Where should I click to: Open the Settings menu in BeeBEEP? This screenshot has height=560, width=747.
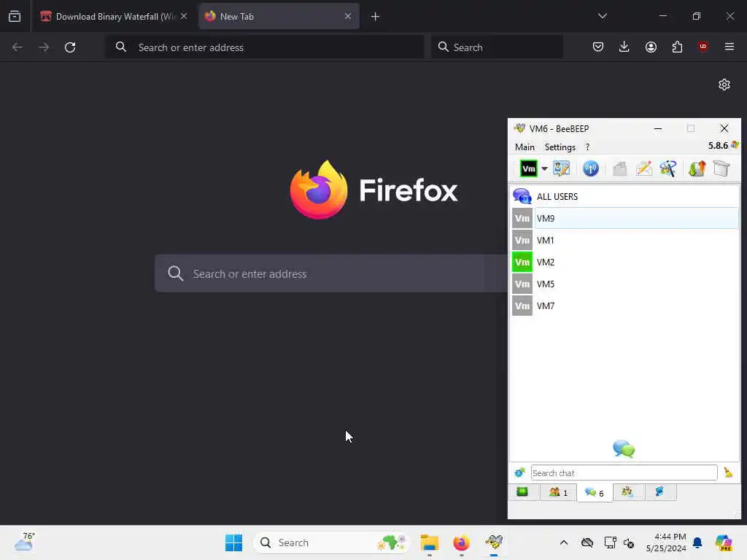[560, 147]
